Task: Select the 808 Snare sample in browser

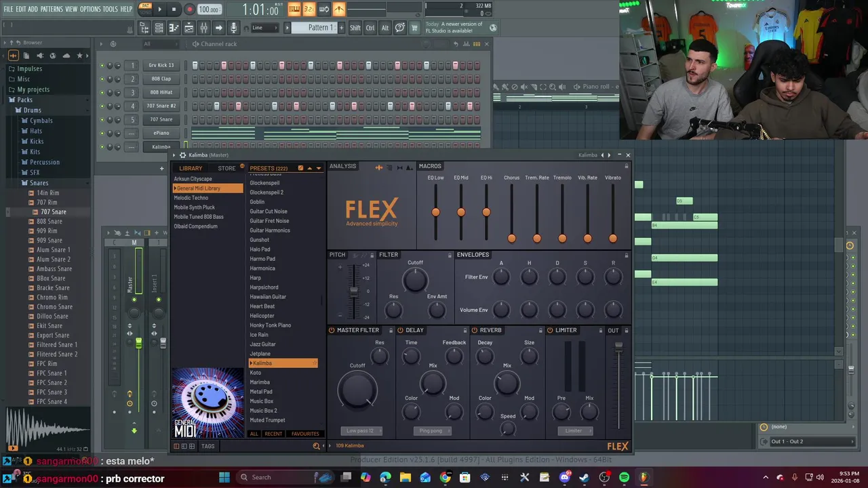Action: tap(49, 222)
